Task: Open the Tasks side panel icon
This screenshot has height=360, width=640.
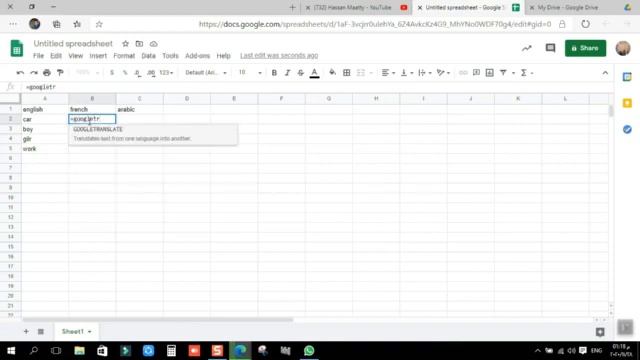Action: point(627,129)
